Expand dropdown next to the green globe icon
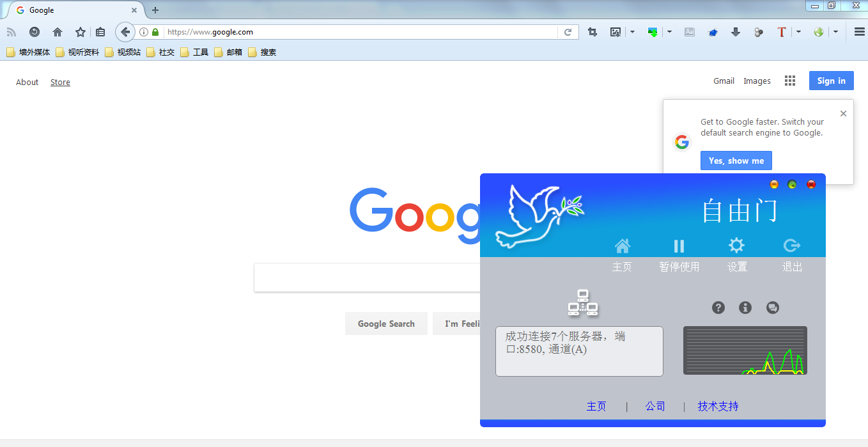Screen dimensions: 868x447 point(835,32)
